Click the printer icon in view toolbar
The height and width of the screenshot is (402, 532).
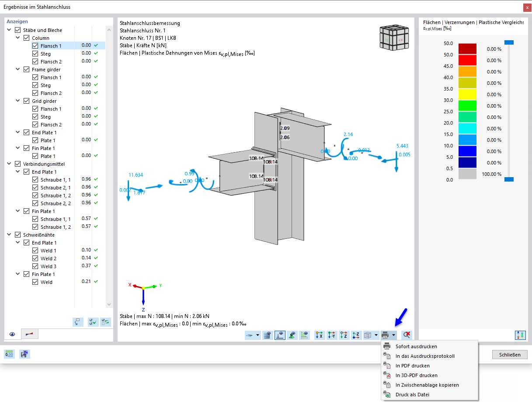click(385, 335)
